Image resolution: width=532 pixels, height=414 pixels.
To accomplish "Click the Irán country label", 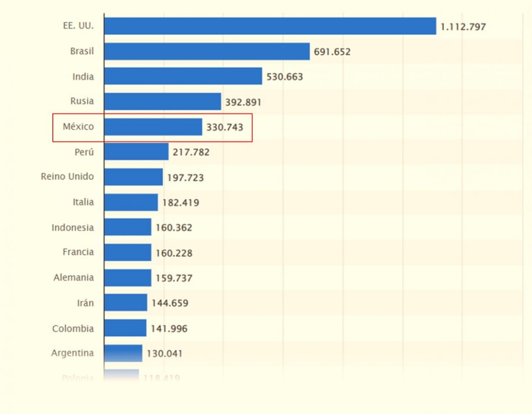I will click(85, 303).
